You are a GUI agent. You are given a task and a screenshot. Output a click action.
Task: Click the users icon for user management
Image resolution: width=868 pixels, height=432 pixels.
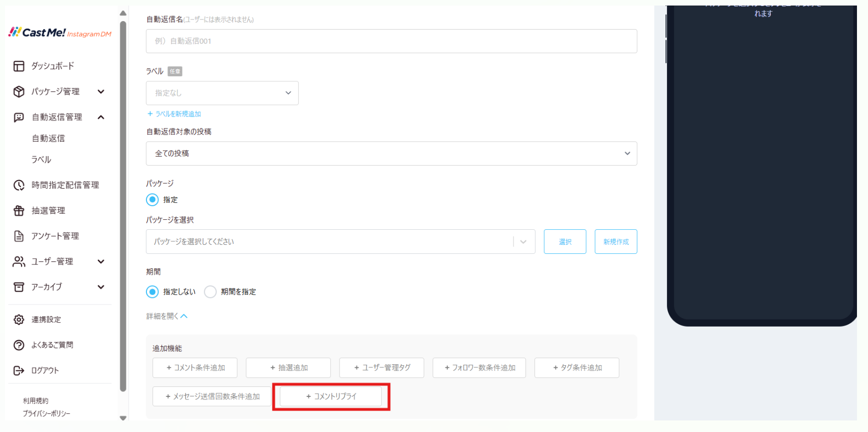(19, 261)
